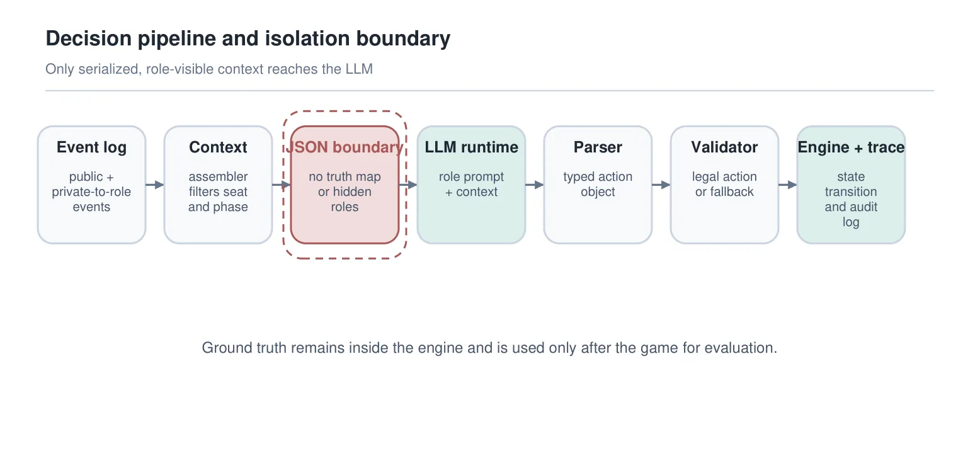Click arrow between Parser and Validator

661,185
